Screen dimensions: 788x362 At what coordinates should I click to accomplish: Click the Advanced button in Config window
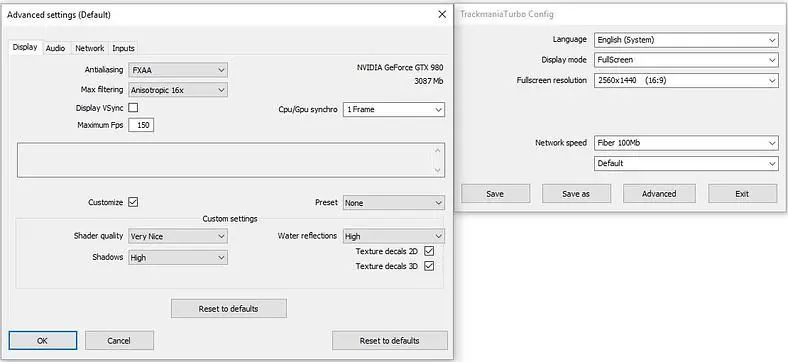(x=659, y=194)
